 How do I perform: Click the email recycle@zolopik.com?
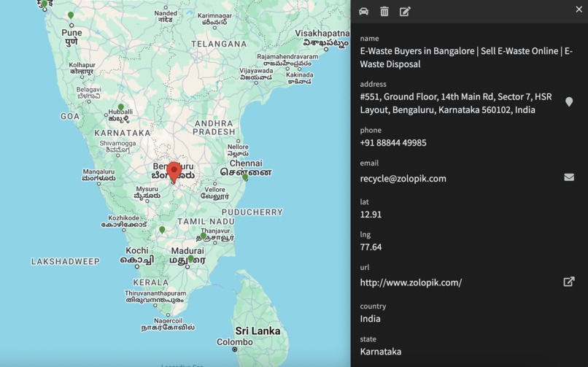[x=403, y=179]
